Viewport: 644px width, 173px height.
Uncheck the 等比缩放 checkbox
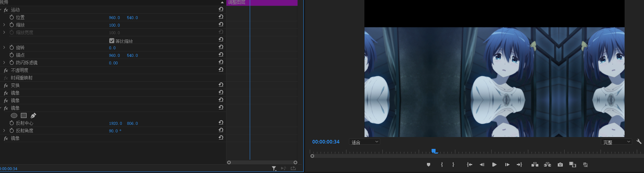[112, 41]
